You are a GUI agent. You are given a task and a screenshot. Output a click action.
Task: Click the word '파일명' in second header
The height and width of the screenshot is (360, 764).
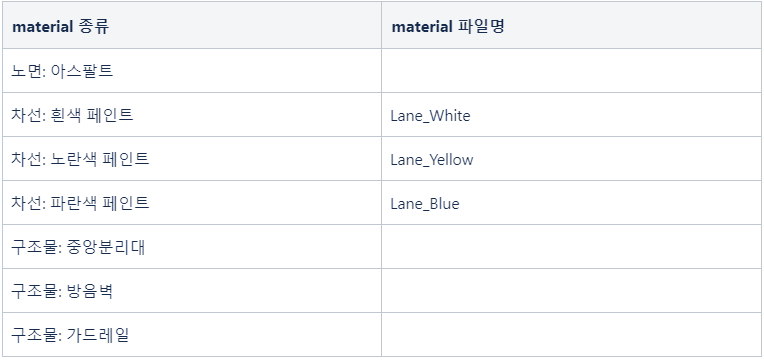pos(481,26)
